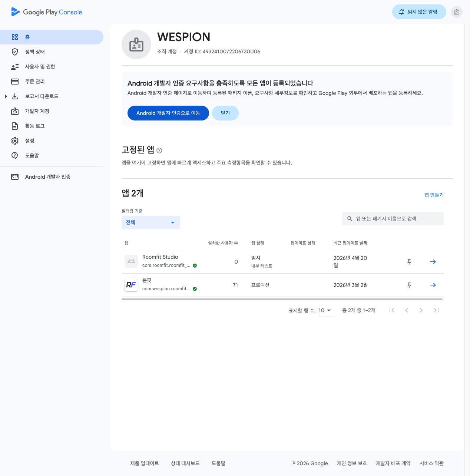Select 사용자 및 권한 in sidebar
Image resolution: width=470 pixels, height=476 pixels.
(x=40, y=67)
